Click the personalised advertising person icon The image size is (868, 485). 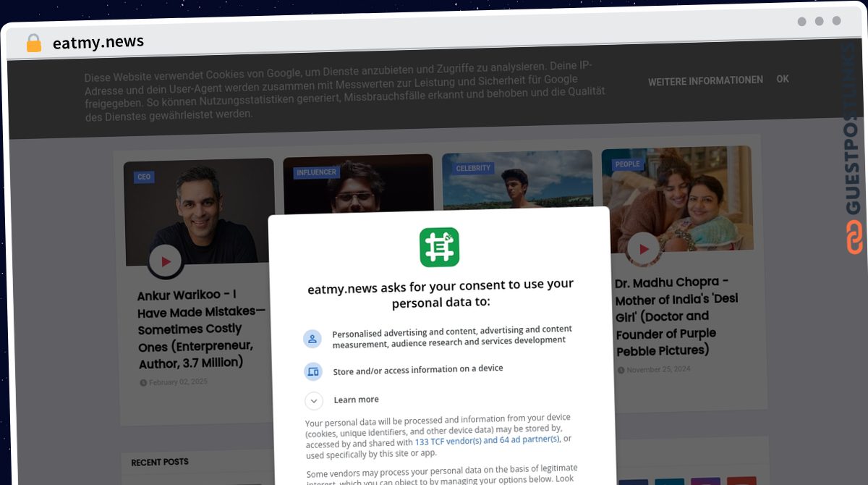tap(312, 338)
